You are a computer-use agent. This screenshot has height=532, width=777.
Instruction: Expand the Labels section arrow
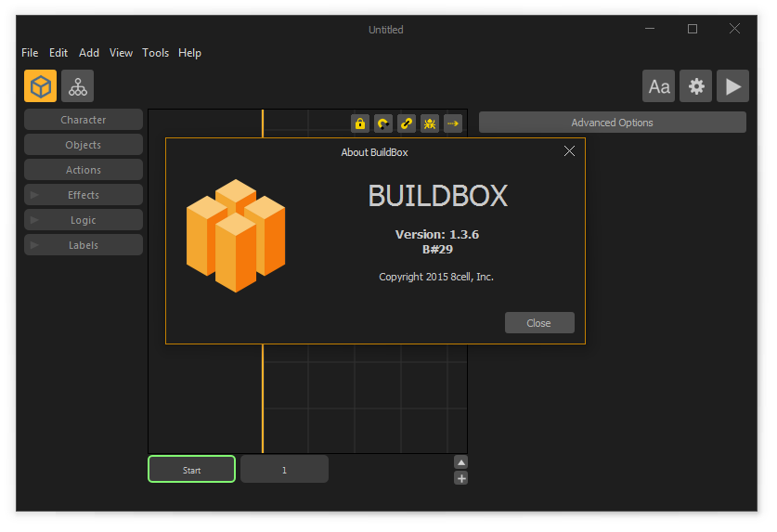[34, 245]
